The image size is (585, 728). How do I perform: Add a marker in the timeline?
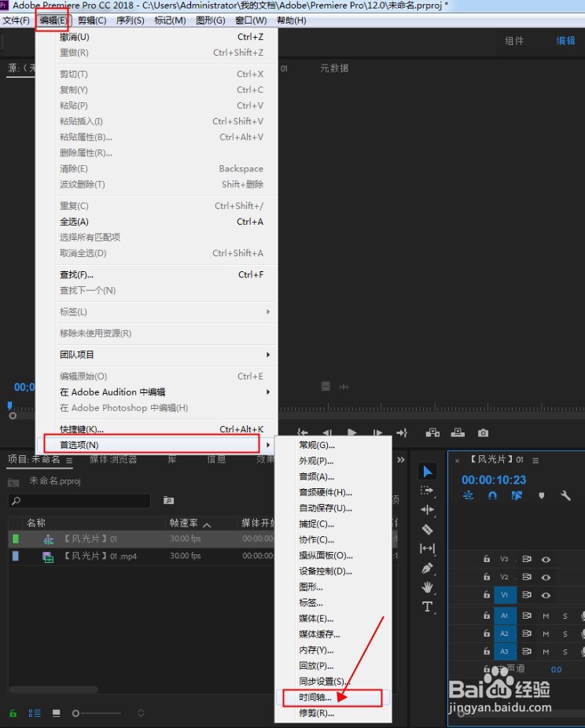click(541, 496)
